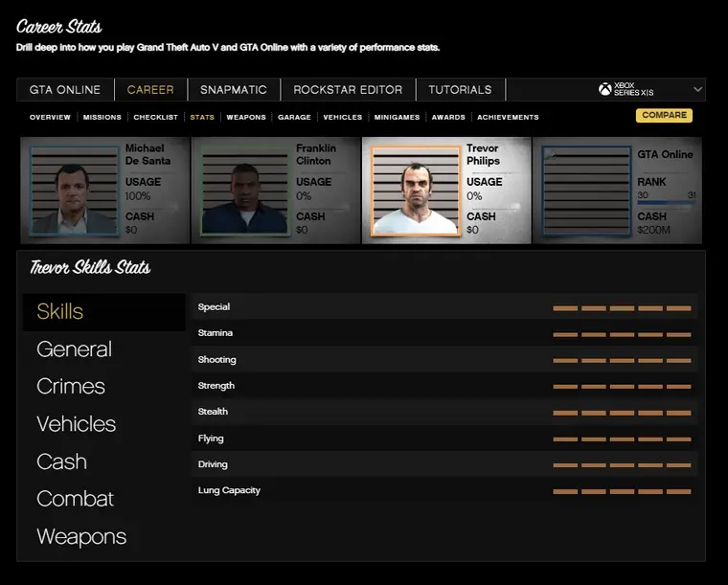Choose Trevor Philips character card
728x585 pixels.
pyautogui.click(x=446, y=190)
